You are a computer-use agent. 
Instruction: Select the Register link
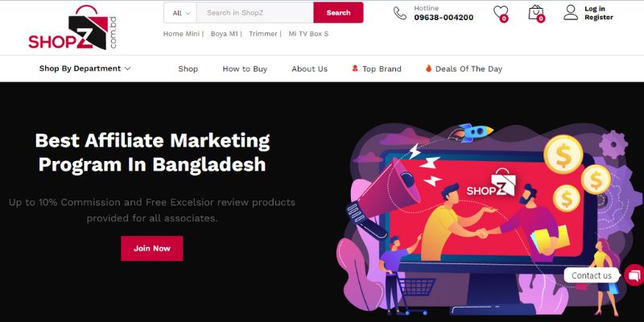point(599,17)
